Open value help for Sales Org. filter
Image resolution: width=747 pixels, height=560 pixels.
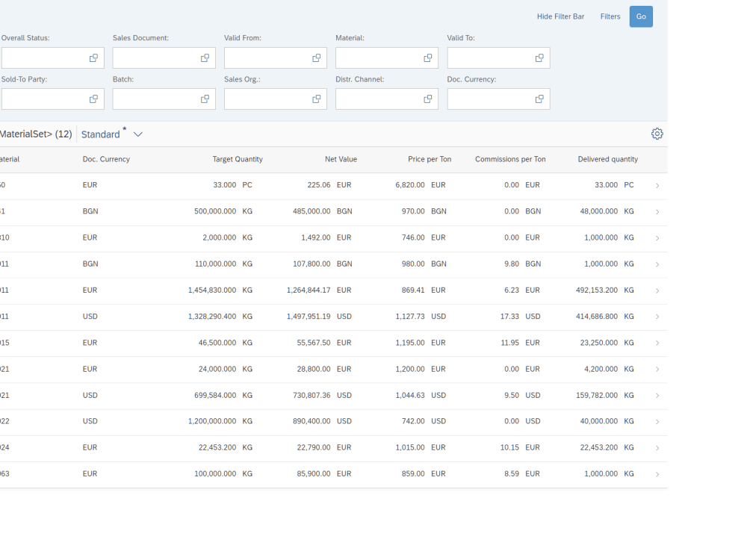316,99
